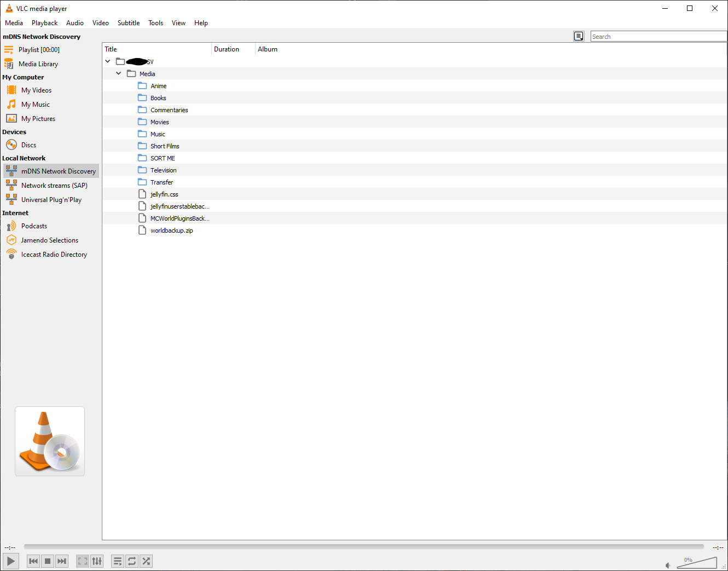Toggle loop repeat mode

click(132, 561)
